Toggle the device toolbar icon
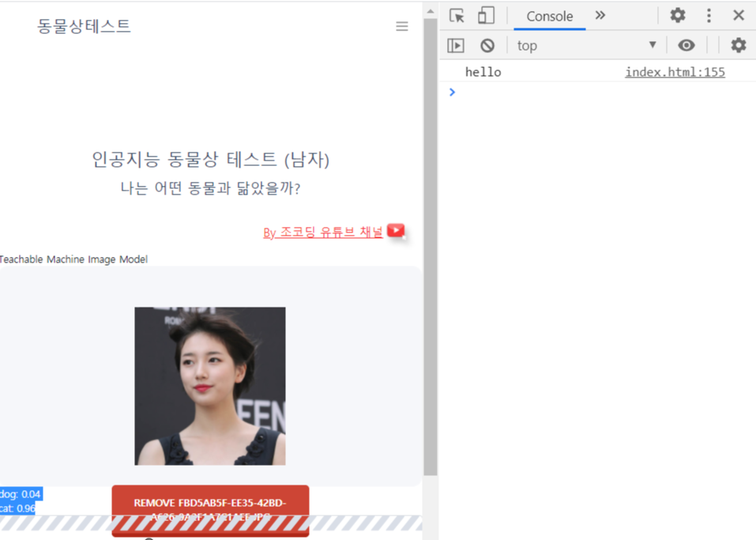 [486, 16]
